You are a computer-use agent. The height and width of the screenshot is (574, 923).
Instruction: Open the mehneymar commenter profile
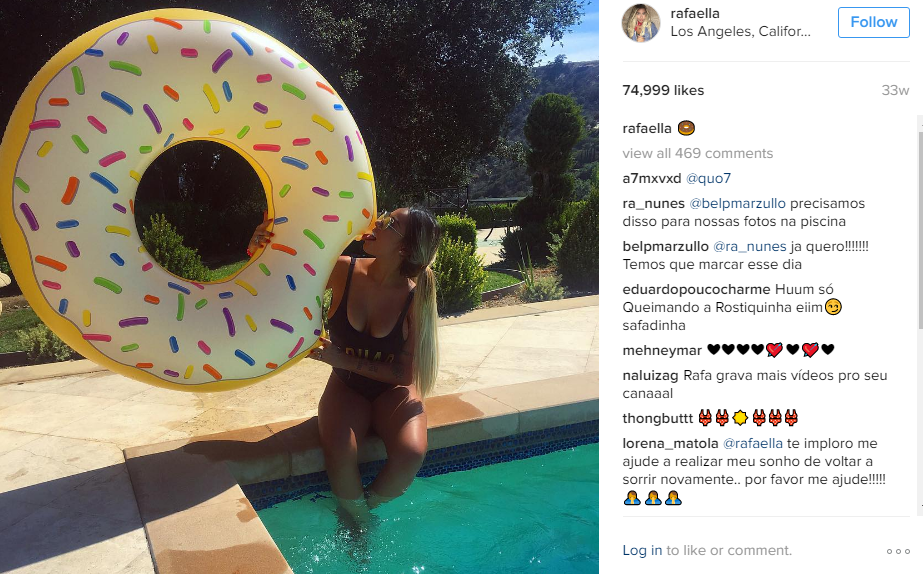662,351
